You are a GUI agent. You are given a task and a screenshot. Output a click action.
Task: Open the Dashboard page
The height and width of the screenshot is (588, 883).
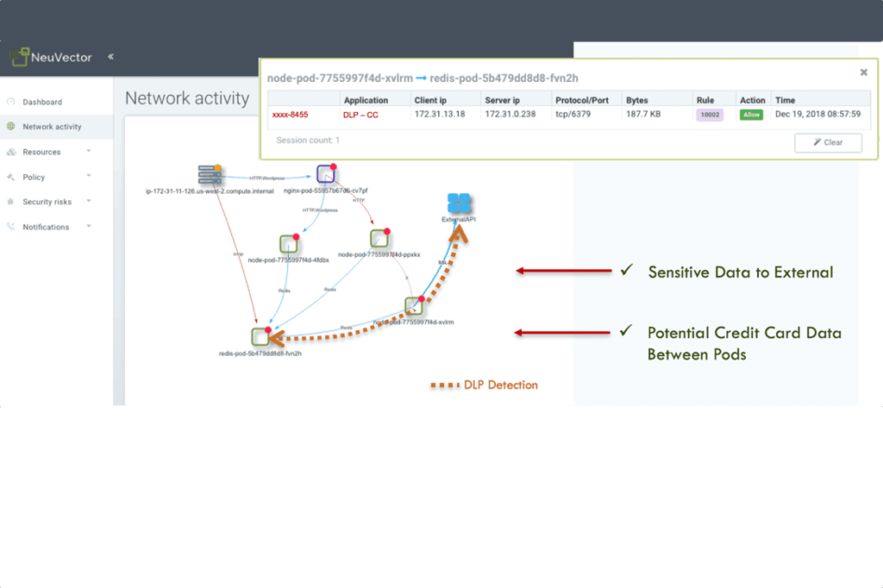click(x=42, y=102)
